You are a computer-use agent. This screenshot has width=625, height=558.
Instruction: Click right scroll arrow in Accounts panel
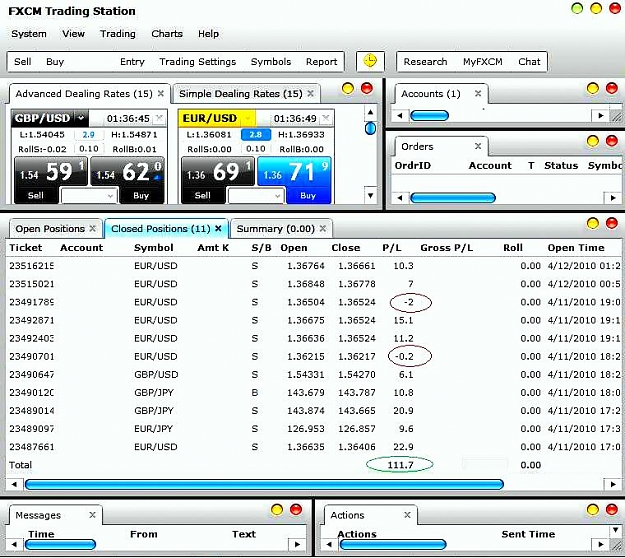(600, 116)
